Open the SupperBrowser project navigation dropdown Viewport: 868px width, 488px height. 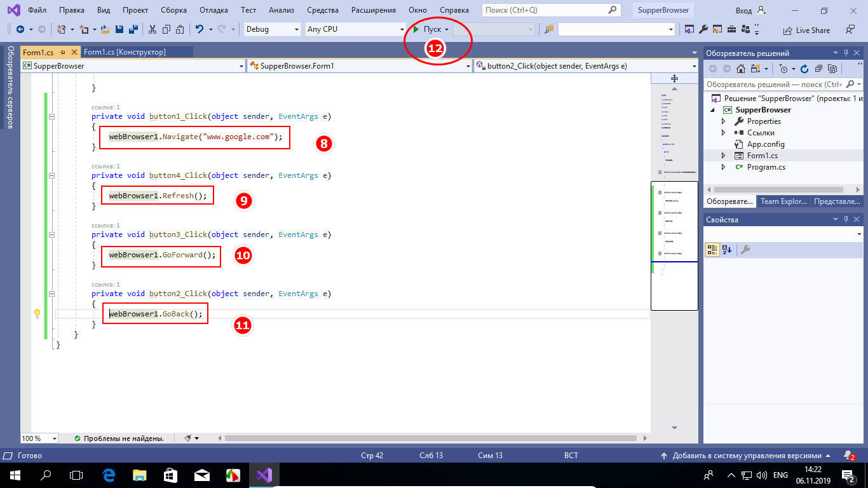(x=241, y=65)
